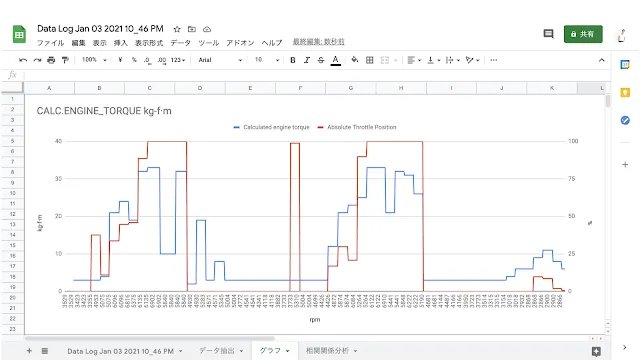Click the horizontal scrollbar
Image resolution: width=640 pixels, height=360 pixels.
(x=150, y=338)
